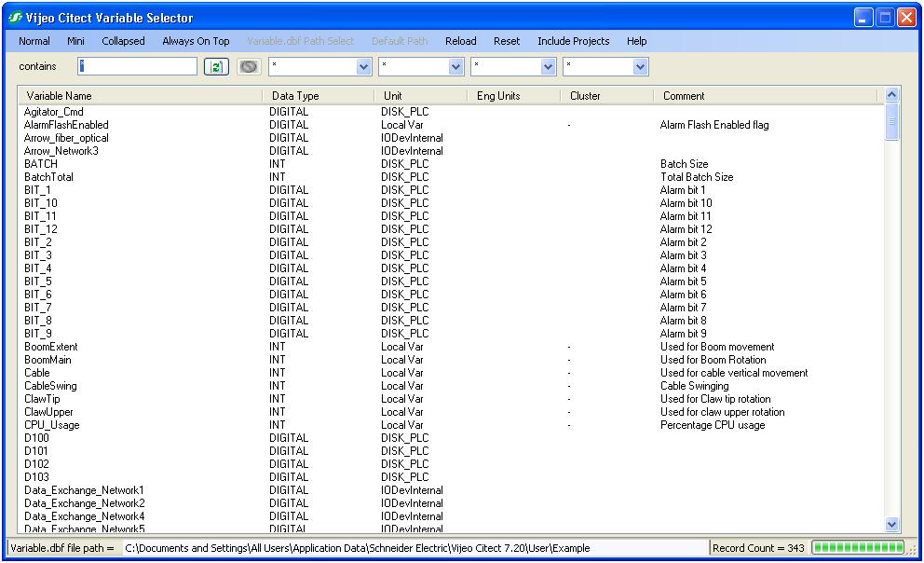Screen dimensions: 924x563
Task: Click the 'Cable Swinging' comment cell
Action: pyautogui.click(x=694, y=386)
